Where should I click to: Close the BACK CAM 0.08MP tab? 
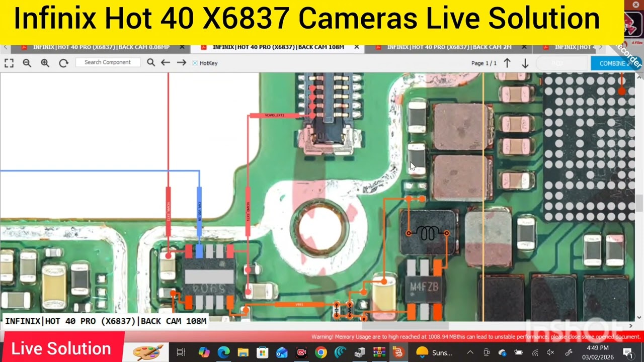[182, 47]
